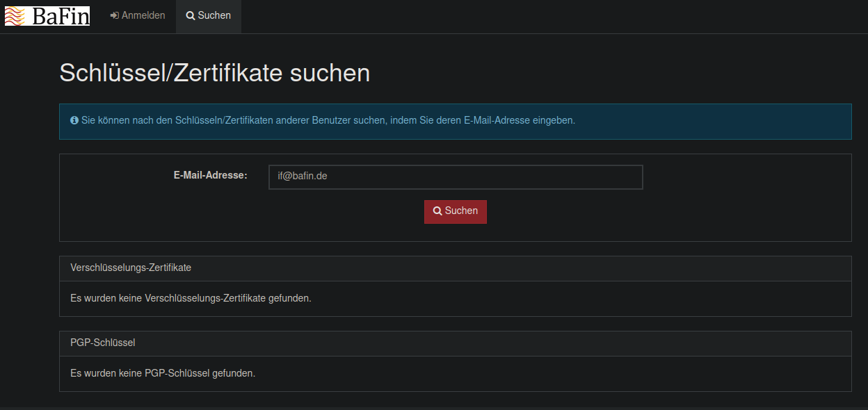The height and width of the screenshot is (410, 868).
Task: Click the BaFin logo in the navbar
Action: (47, 15)
